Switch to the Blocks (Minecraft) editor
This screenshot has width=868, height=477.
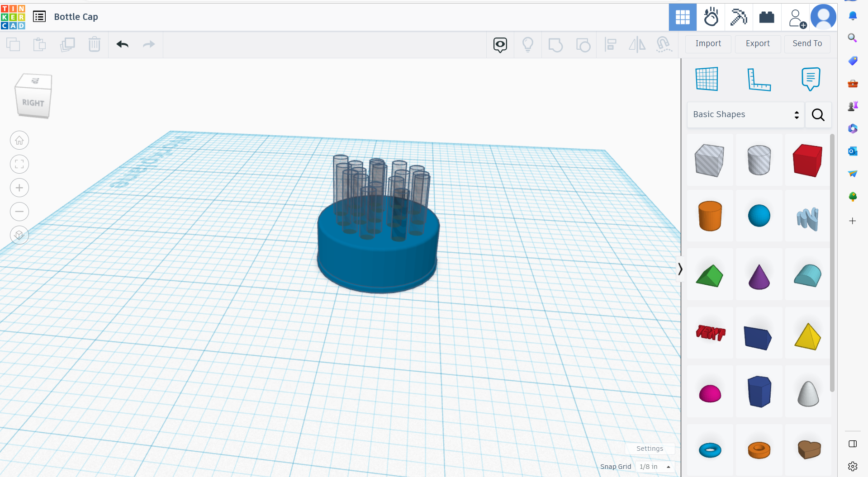(739, 17)
